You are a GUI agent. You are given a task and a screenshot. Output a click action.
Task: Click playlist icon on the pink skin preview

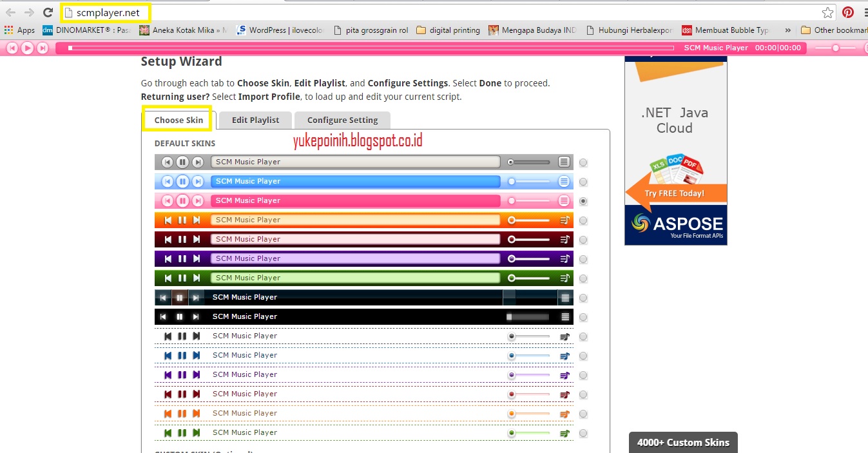pos(564,200)
